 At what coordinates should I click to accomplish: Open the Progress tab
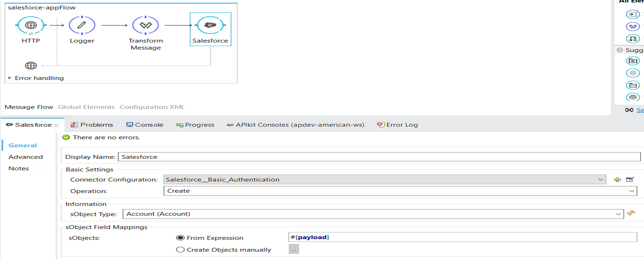[x=195, y=125]
